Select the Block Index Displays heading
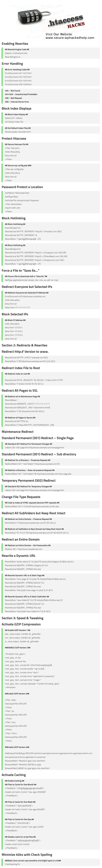Image resolution: width=102 pixels, height=868 pixels. click(x=17, y=109)
